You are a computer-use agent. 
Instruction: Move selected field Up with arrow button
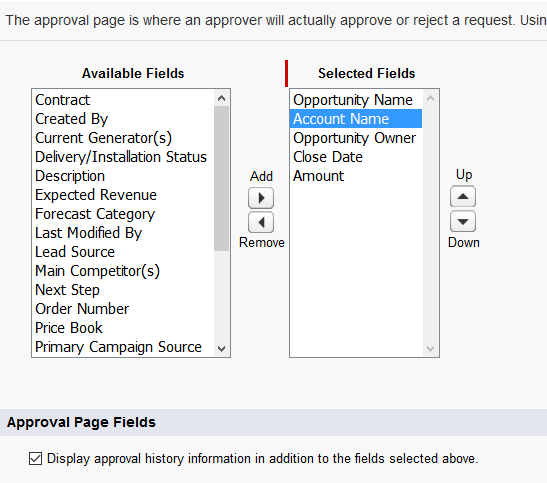pos(463,196)
